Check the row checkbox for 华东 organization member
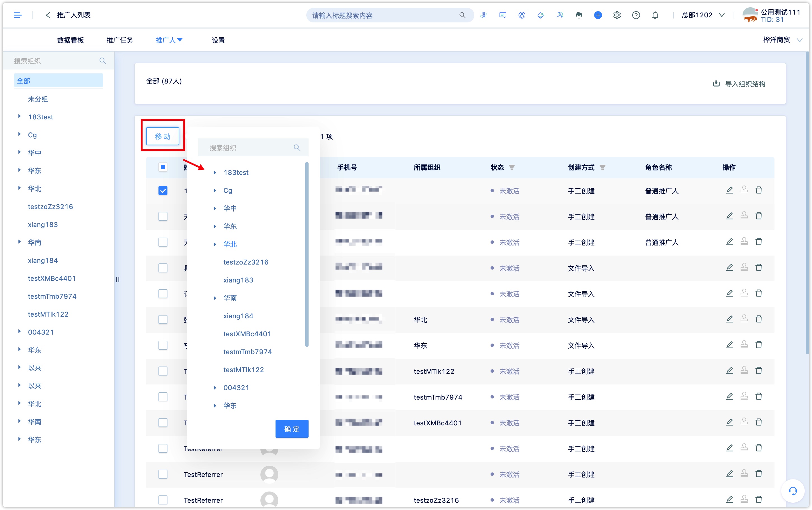The height and width of the screenshot is (510, 812). 163,346
